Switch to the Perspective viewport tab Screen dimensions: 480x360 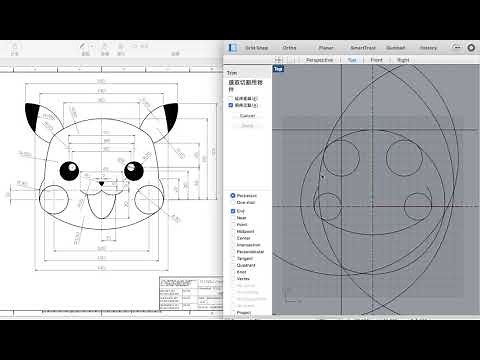(x=319, y=60)
